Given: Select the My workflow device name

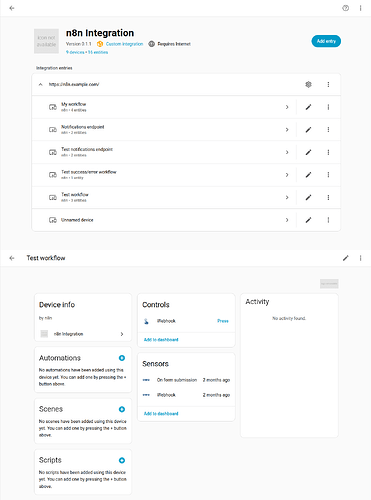Looking at the screenshot, I should pos(74,104).
